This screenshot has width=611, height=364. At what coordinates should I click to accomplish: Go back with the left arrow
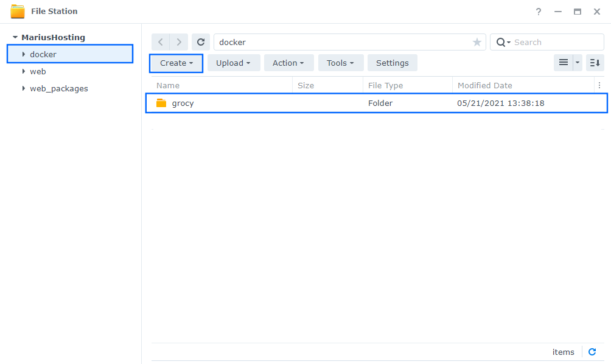(x=161, y=42)
